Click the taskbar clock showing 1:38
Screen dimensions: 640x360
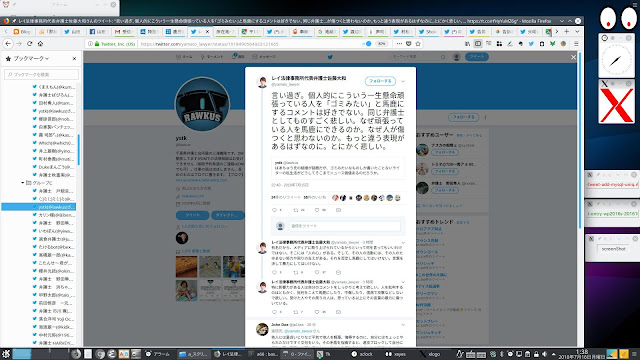coord(581,354)
